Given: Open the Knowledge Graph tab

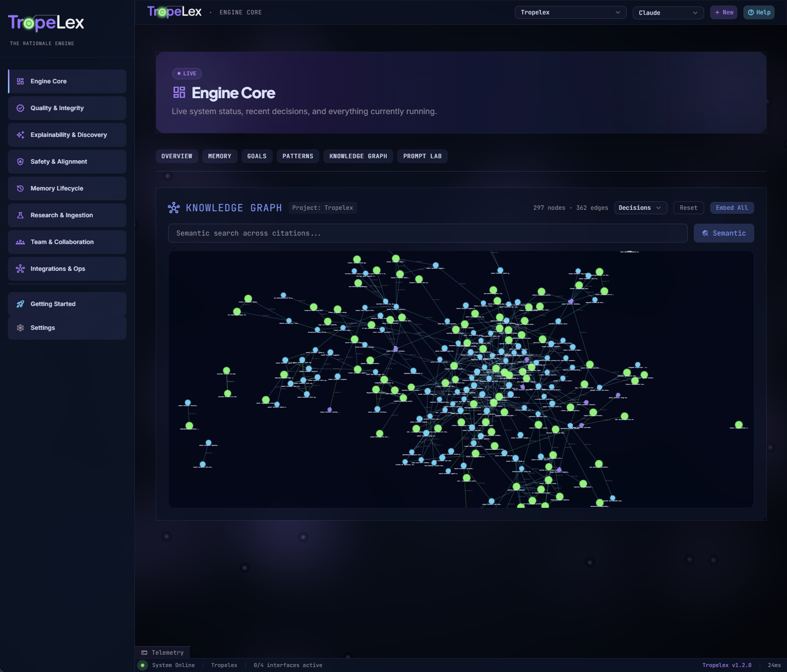Looking at the screenshot, I should pos(359,156).
